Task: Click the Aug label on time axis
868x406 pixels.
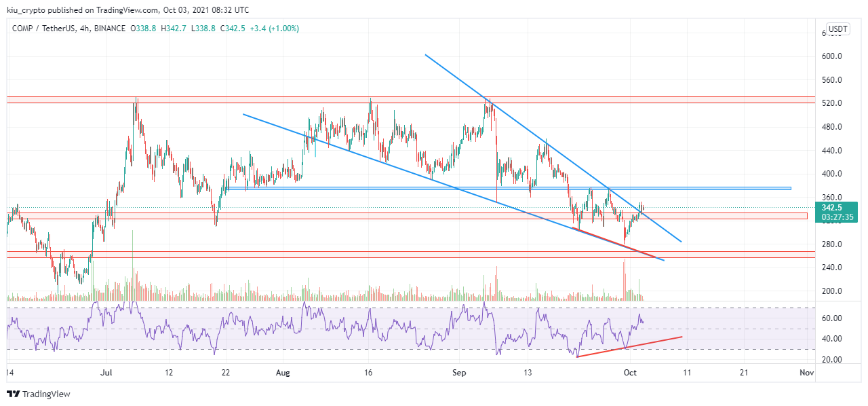Action: pyautogui.click(x=283, y=373)
